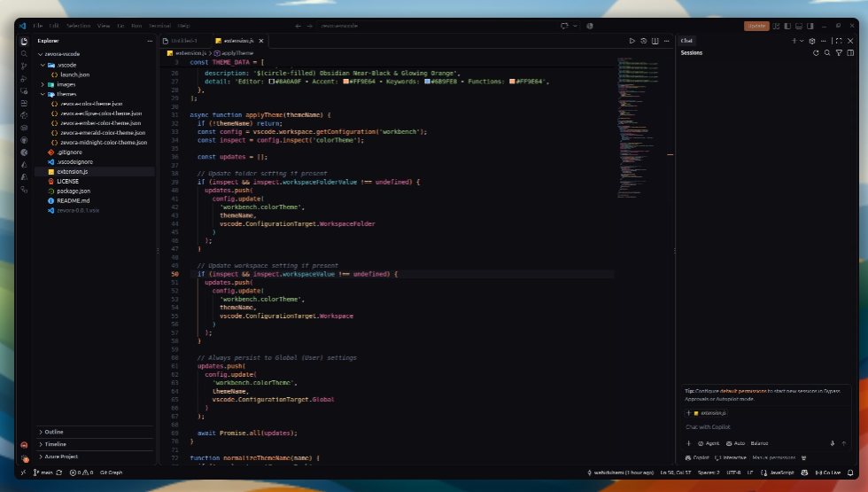Toggle the bottom panel layout button

click(799, 26)
